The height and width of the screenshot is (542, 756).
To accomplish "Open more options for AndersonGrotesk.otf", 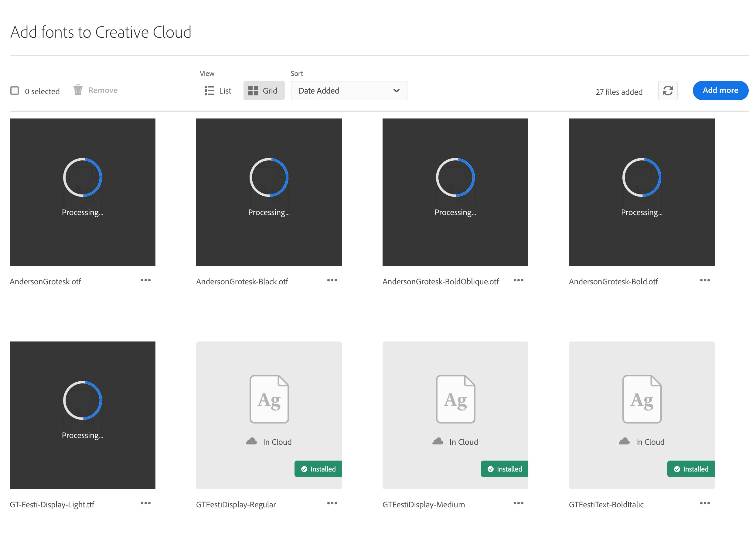I will (145, 280).
